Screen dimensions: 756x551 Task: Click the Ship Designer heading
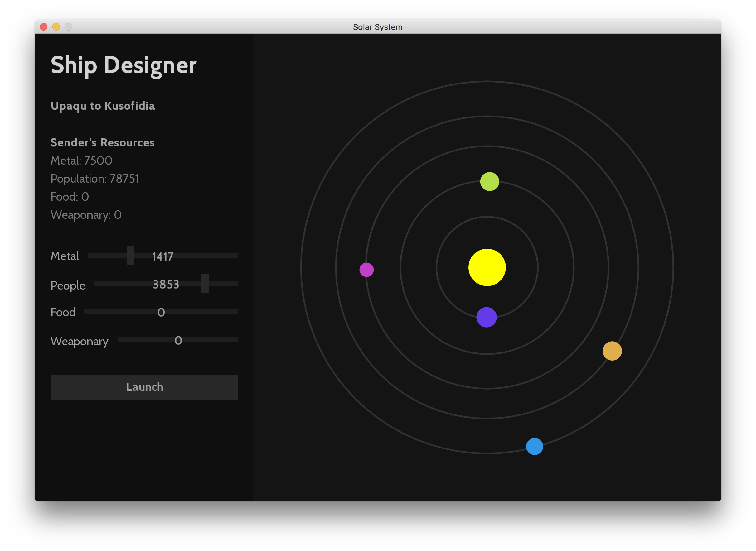(124, 65)
